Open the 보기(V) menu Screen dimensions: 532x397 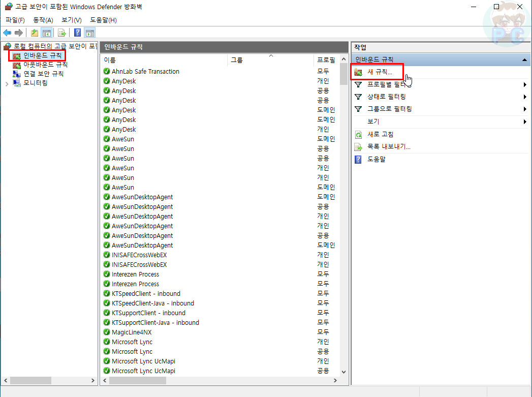point(71,20)
